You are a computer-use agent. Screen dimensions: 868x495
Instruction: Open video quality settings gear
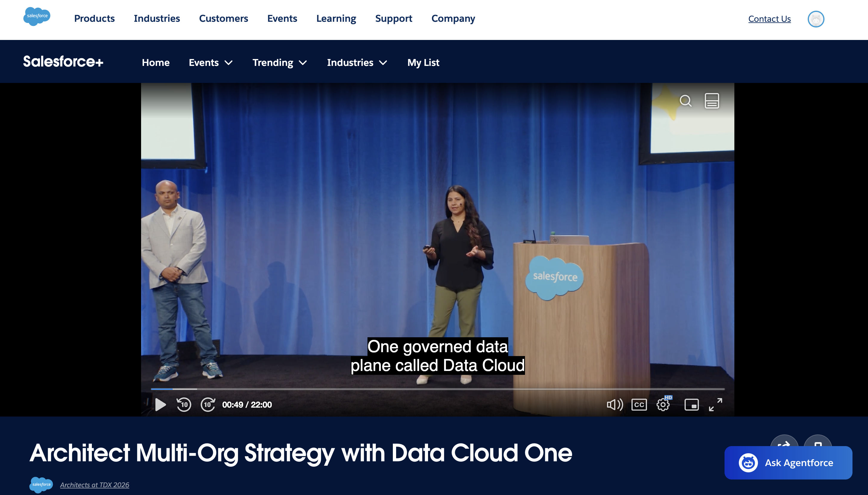pyautogui.click(x=663, y=405)
